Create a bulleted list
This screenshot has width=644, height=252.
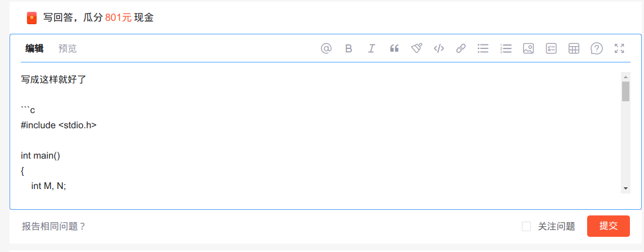[483, 48]
